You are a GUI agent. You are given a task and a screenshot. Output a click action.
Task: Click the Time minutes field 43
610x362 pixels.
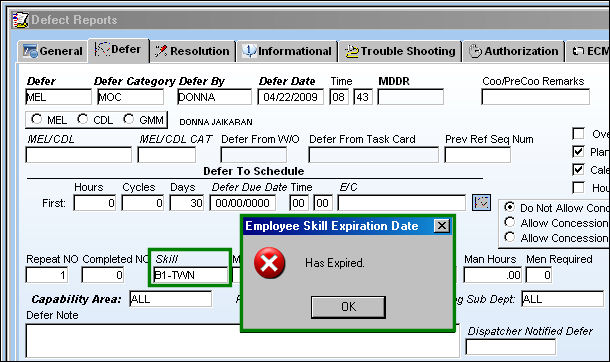(x=363, y=97)
